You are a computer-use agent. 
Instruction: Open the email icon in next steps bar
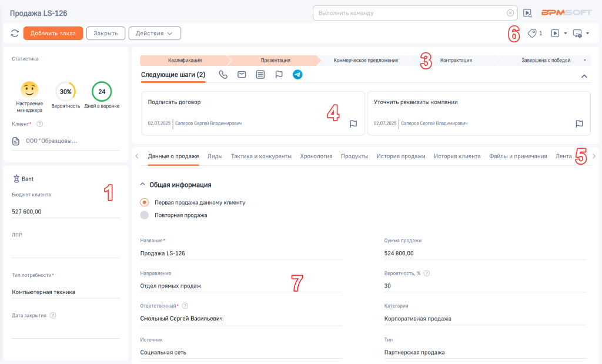(x=241, y=75)
